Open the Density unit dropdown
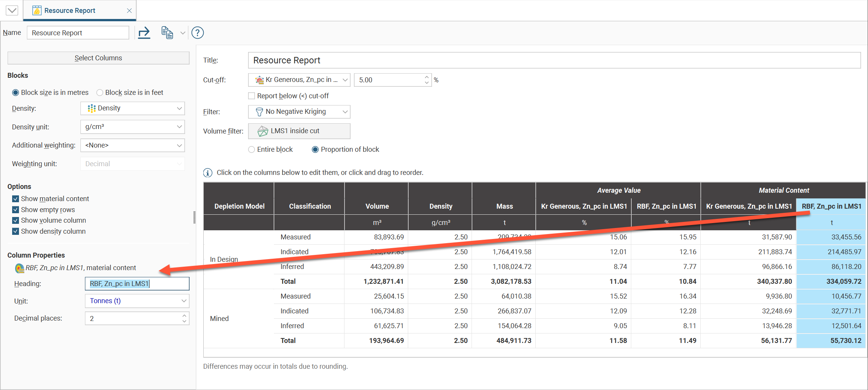The image size is (868, 390). point(132,127)
